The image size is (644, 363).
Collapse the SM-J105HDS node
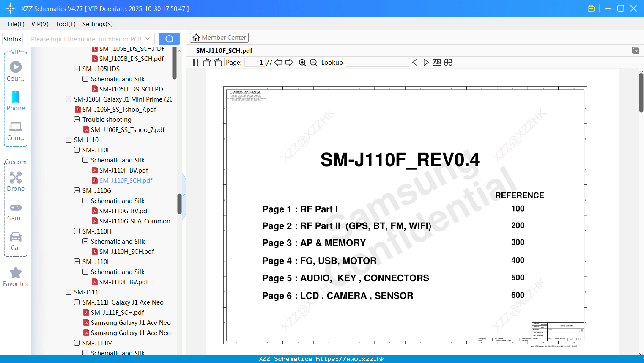tap(77, 69)
